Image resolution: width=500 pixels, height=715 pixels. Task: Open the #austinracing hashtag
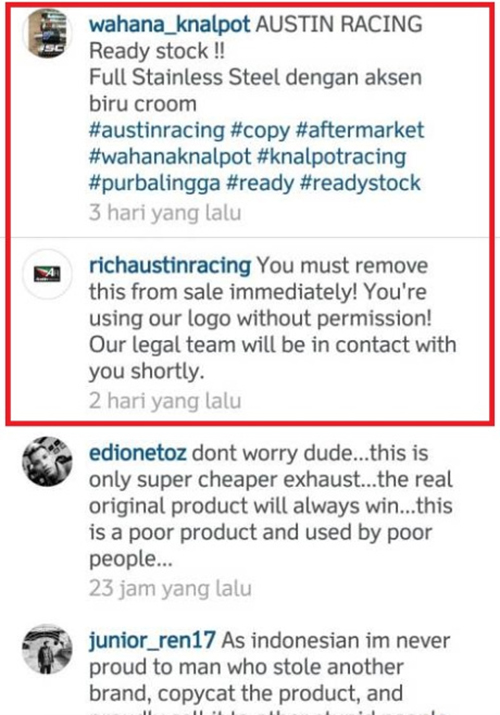tap(157, 130)
